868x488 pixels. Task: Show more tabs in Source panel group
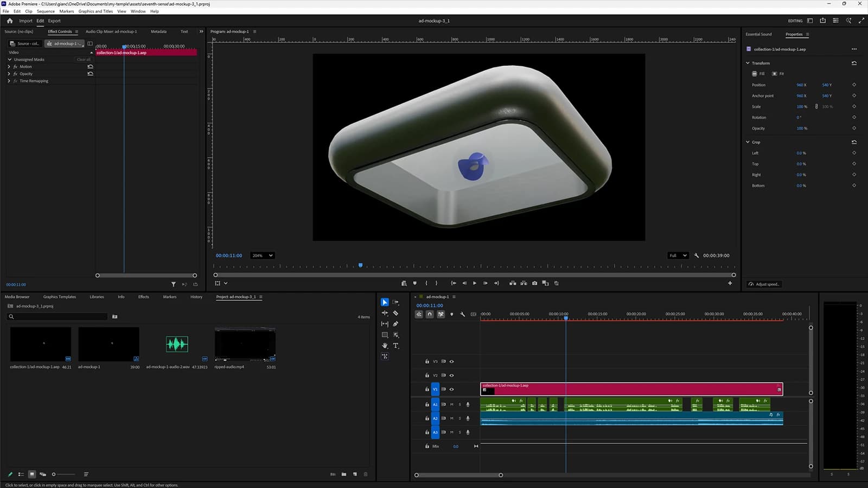[201, 31]
